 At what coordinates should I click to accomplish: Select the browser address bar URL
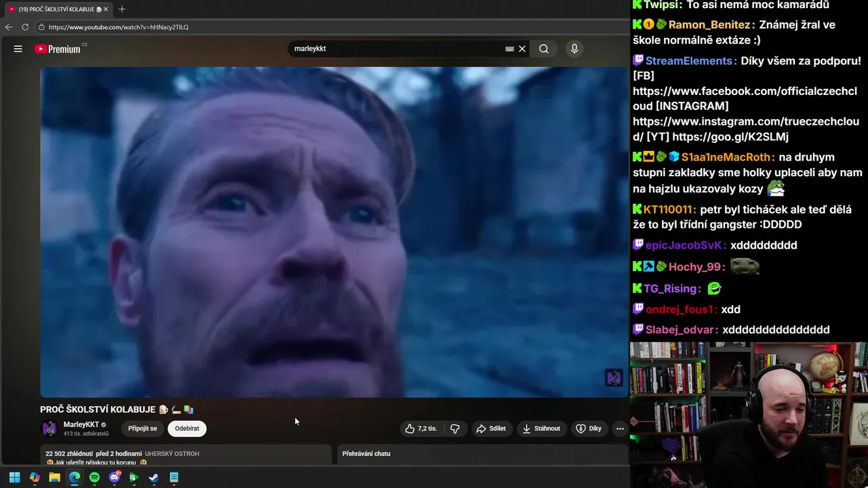click(119, 27)
